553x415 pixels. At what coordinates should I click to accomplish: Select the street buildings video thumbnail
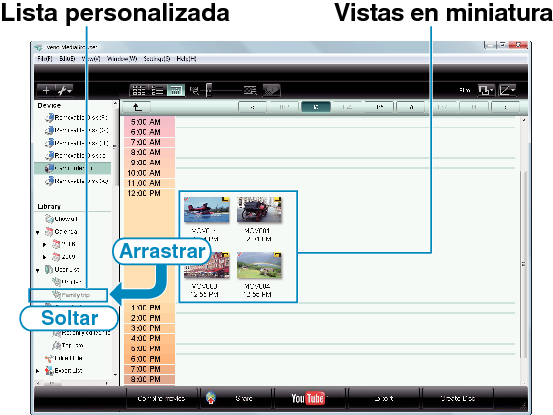click(x=207, y=265)
